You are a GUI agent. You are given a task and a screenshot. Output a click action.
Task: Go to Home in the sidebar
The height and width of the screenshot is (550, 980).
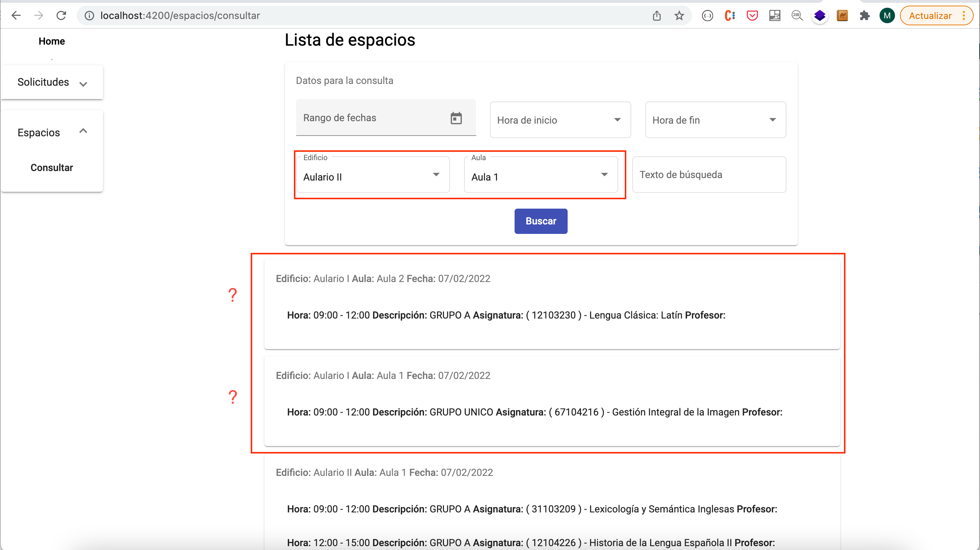coord(52,41)
